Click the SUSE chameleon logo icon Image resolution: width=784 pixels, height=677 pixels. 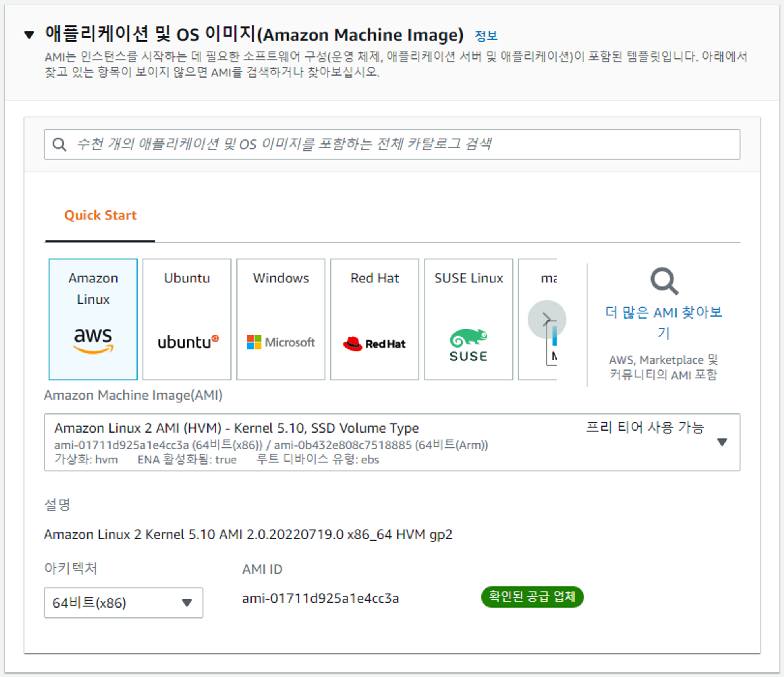468,345
